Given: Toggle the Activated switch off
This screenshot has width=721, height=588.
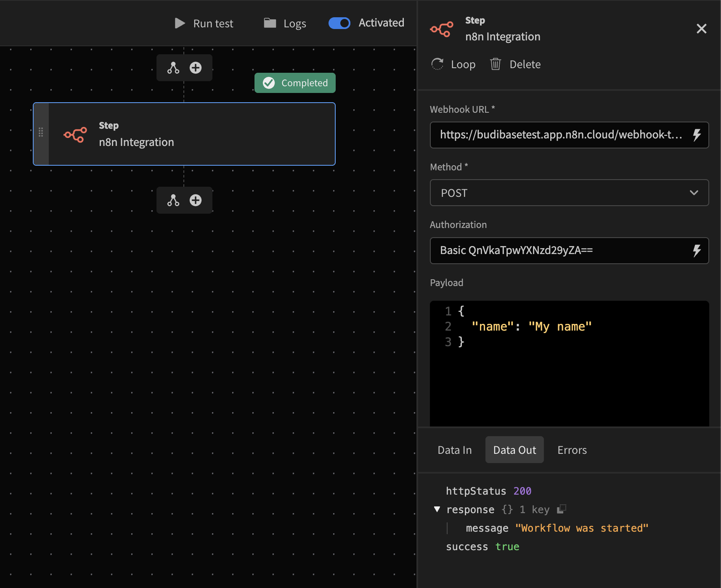Looking at the screenshot, I should 339,23.
